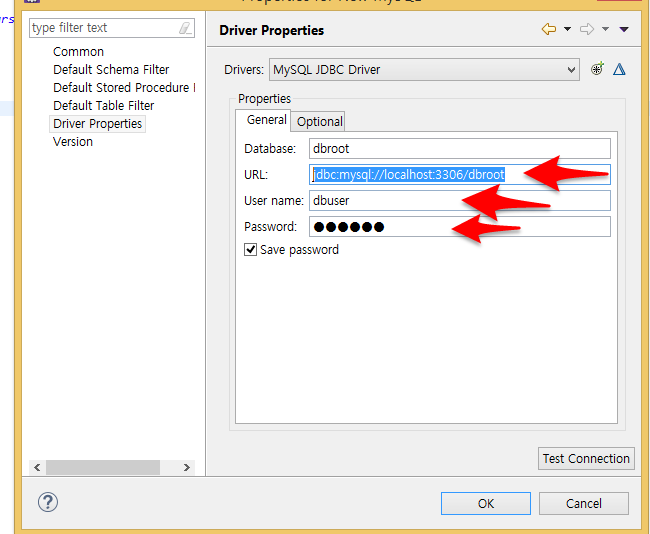This screenshot has height=534, width=650.
Task: Select Default Schema Filter page
Action: pyautogui.click(x=111, y=69)
